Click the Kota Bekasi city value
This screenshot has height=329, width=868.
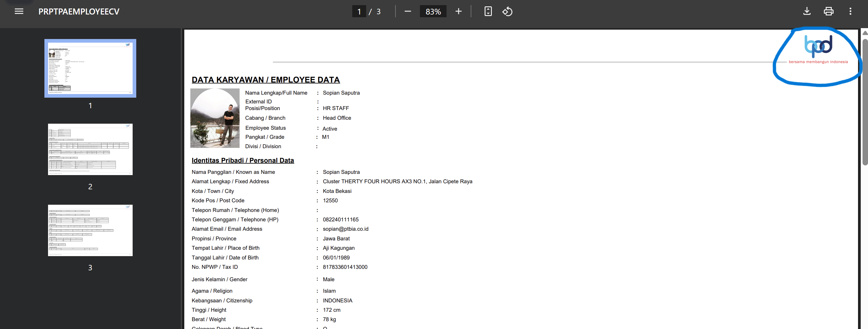coord(337,191)
